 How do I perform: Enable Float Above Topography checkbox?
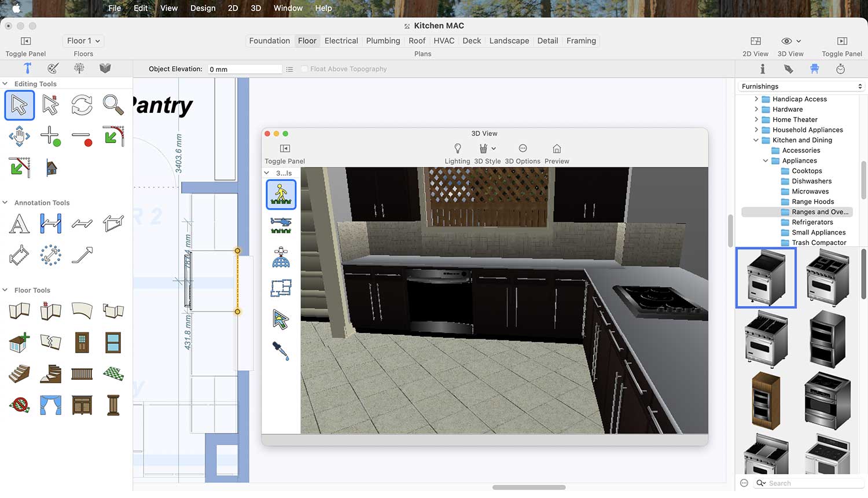[x=304, y=69]
